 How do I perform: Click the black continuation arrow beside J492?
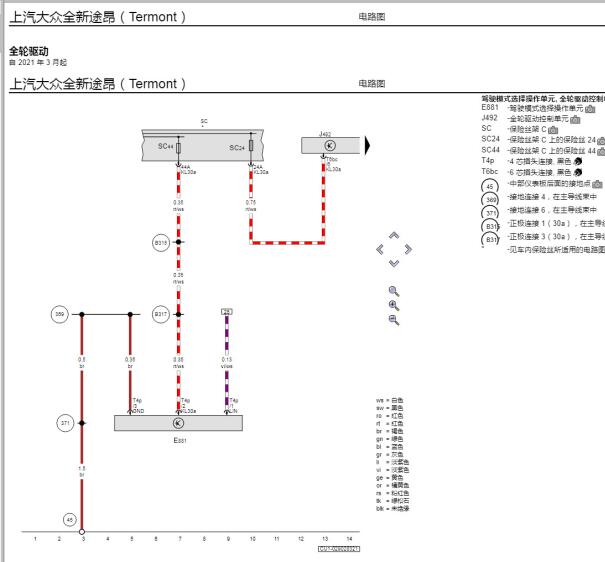click(367, 145)
